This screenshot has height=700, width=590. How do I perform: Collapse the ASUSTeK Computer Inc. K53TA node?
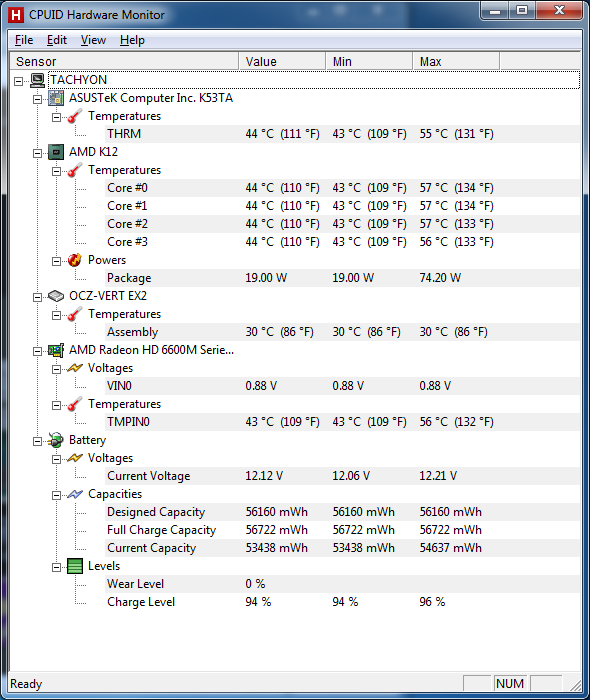point(37,99)
